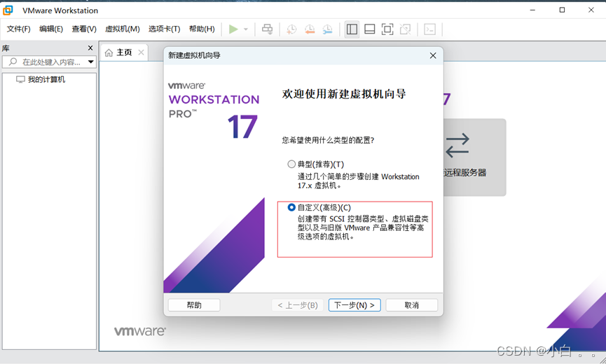Select the Typical (典型) radio option
Image resolution: width=606 pixels, height=364 pixels.
pos(291,164)
